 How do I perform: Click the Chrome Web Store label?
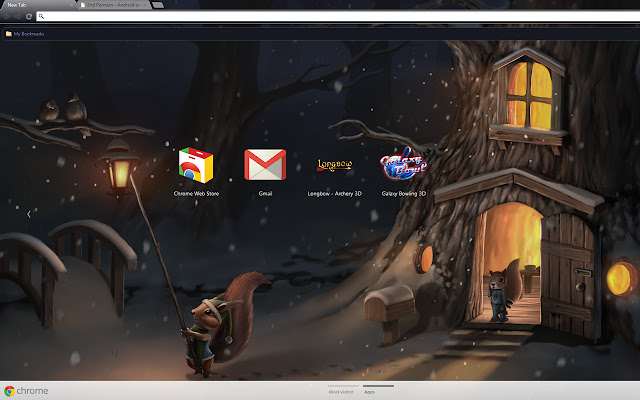point(196,193)
